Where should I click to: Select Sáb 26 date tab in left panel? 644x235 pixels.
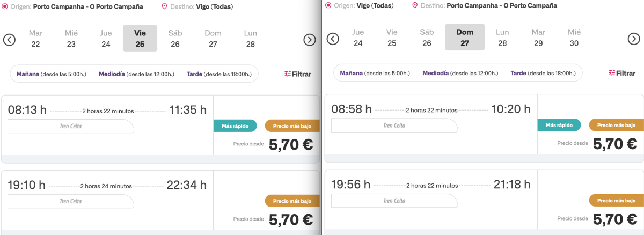tap(175, 39)
